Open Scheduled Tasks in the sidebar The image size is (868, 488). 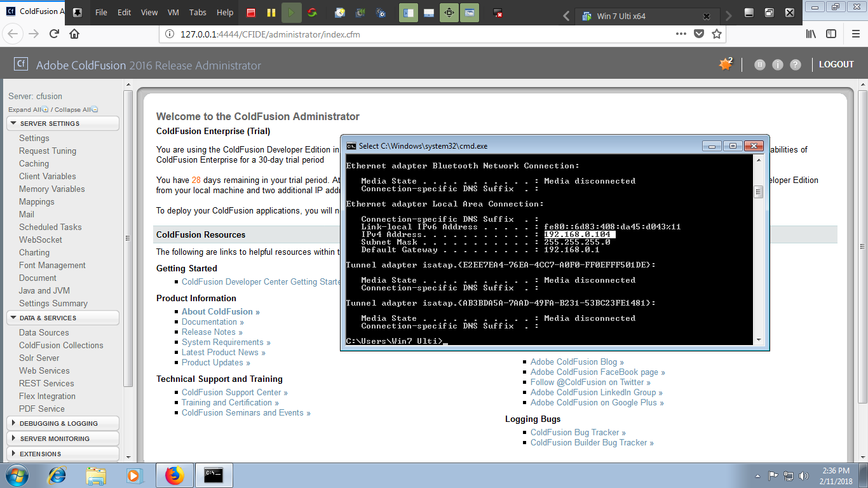[50, 227]
